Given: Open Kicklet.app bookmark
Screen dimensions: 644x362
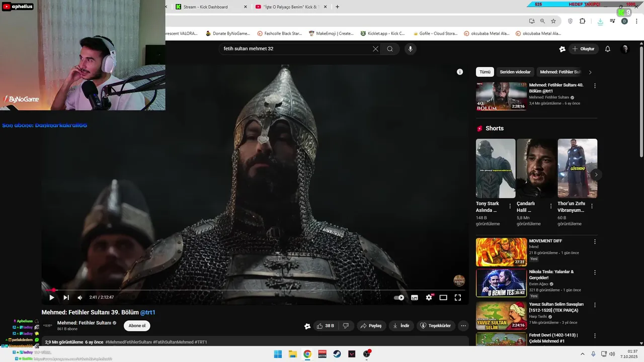Looking at the screenshot, I should pos(383,34).
